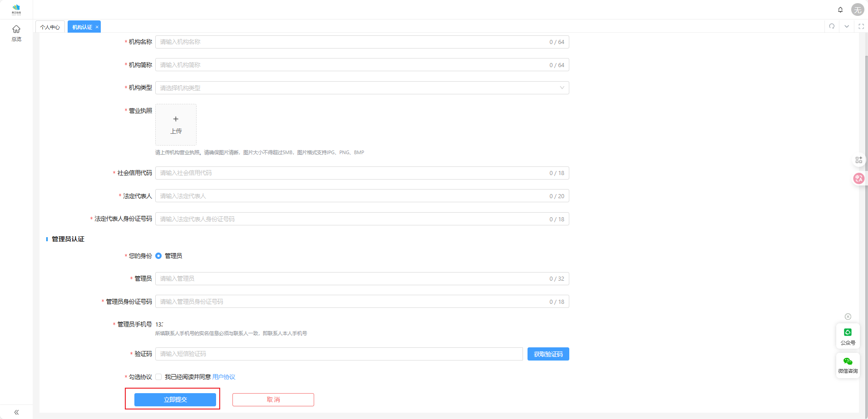Viewport: 868px width, 419px height.
Task: Click the 立即提交 submit button
Action: (x=175, y=400)
